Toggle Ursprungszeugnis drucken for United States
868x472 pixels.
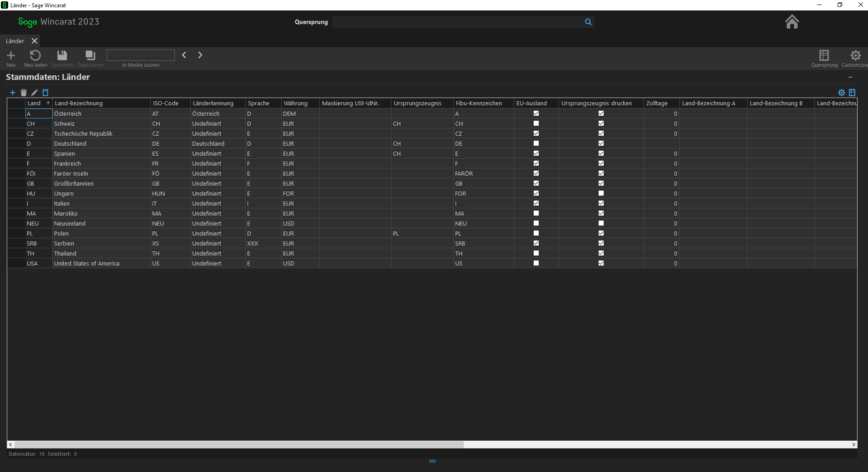click(601, 263)
